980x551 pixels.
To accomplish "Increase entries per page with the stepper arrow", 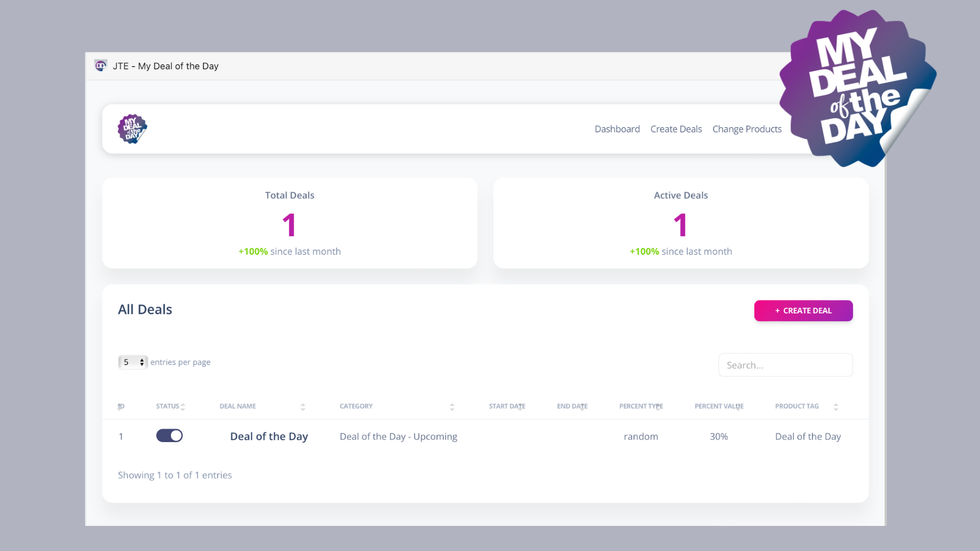I will [x=141, y=359].
